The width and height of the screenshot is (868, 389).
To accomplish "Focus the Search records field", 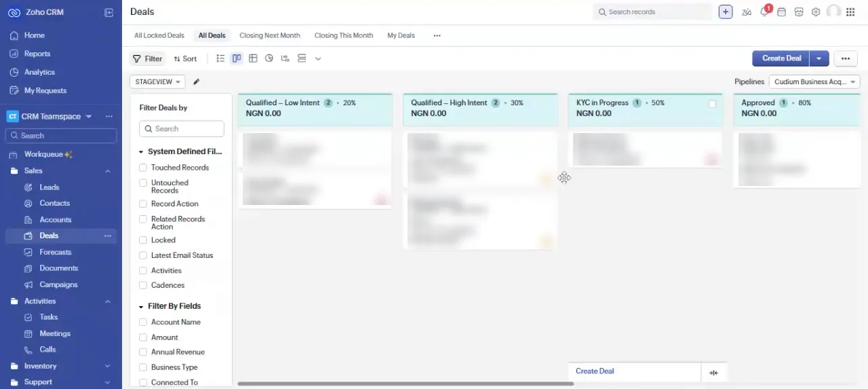I will click(652, 12).
